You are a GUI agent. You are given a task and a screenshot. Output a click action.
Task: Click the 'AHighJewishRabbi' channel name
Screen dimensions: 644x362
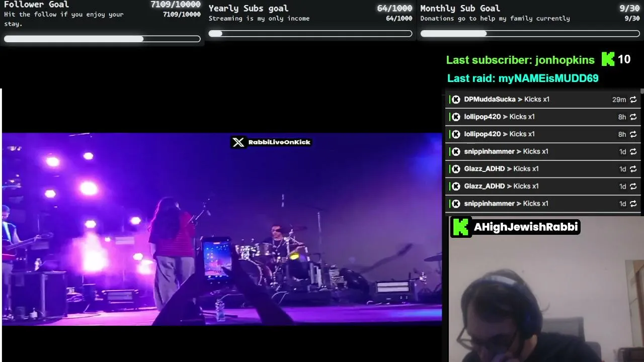(526, 227)
